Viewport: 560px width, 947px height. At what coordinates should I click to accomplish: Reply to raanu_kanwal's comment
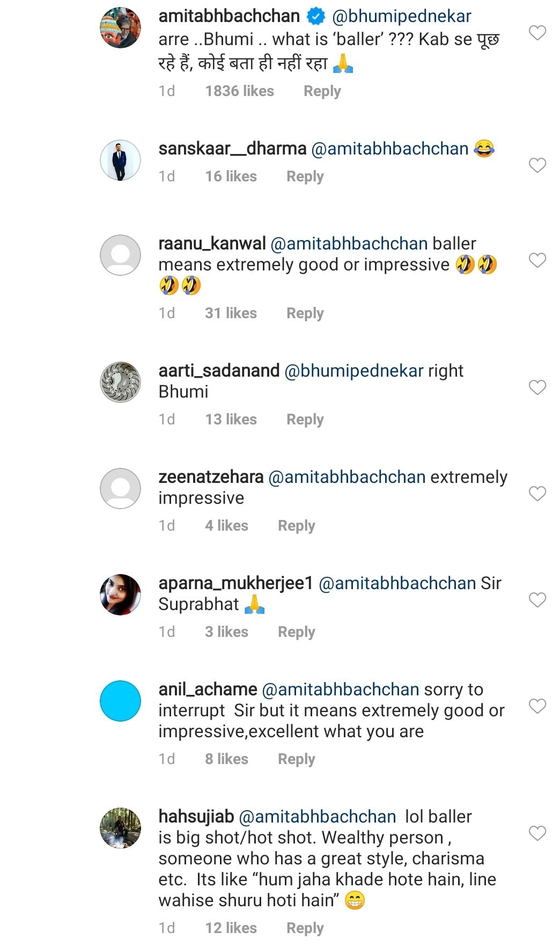305,313
